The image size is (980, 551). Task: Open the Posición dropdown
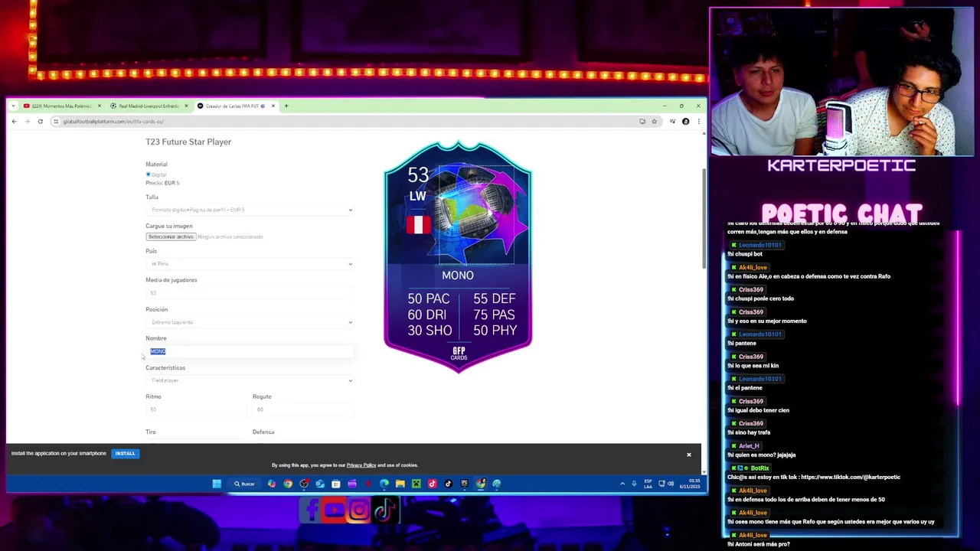pos(250,322)
